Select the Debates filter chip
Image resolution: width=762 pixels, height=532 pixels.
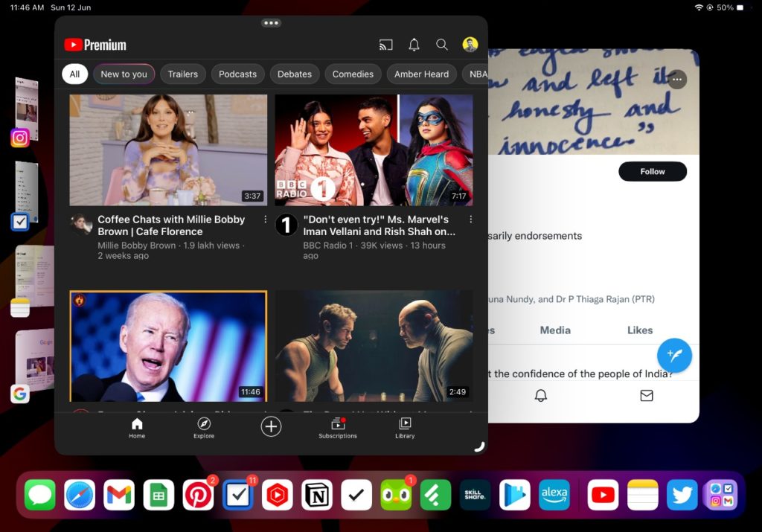[x=295, y=74]
